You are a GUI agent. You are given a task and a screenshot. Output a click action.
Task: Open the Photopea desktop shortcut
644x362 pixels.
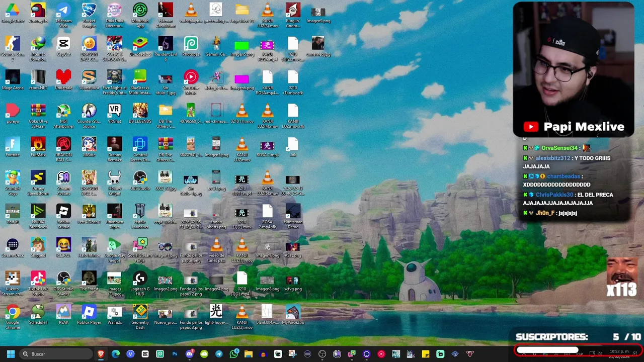[191, 47]
